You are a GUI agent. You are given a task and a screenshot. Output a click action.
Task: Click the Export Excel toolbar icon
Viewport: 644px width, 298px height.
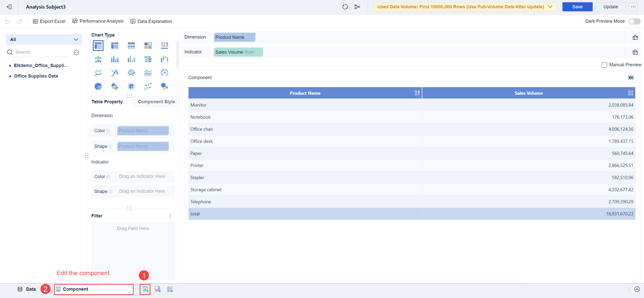[x=35, y=21]
